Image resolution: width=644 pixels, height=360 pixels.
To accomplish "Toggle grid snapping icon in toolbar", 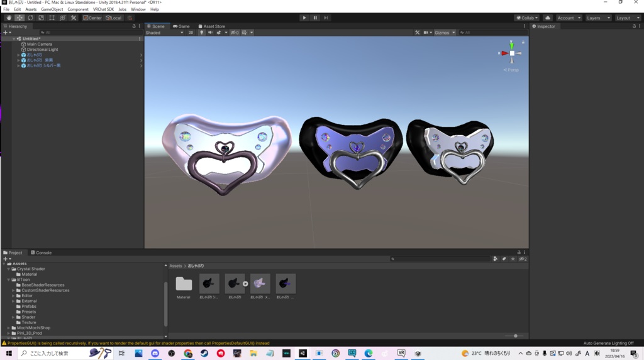I will pos(130,18).
